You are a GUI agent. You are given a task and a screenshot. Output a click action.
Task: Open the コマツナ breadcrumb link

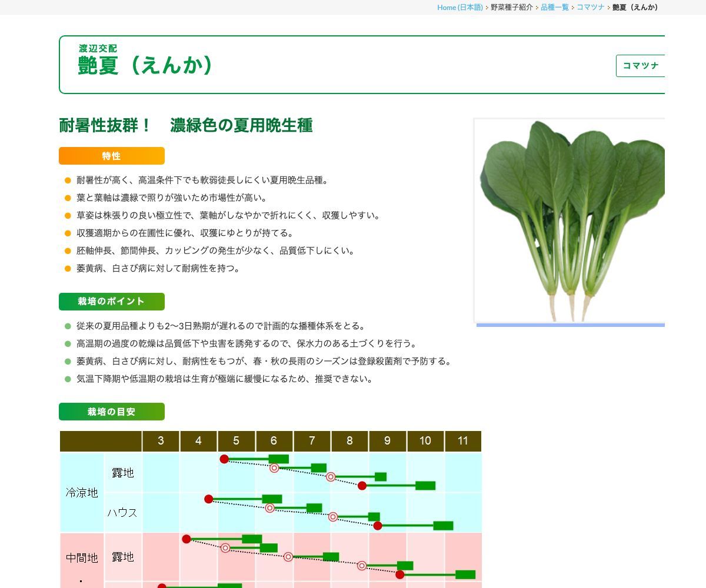click(590, 7)
